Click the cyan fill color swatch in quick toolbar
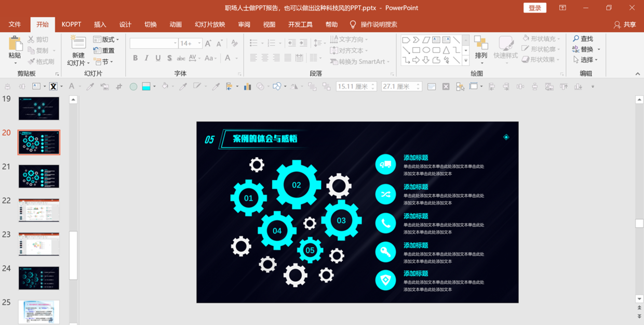644x325 pixels. tap(146, 87)
